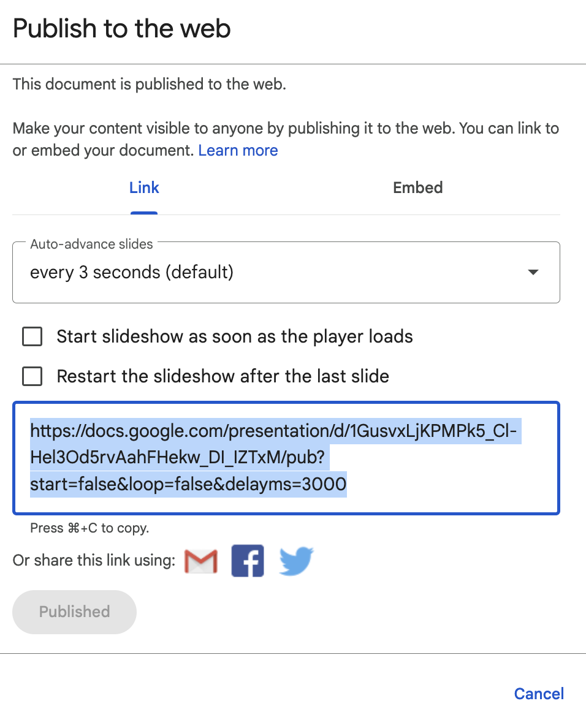Click the 'Start slideshow as soon as the player loads' label
Viewport: 586px width, 728px height.
(235, 336)
